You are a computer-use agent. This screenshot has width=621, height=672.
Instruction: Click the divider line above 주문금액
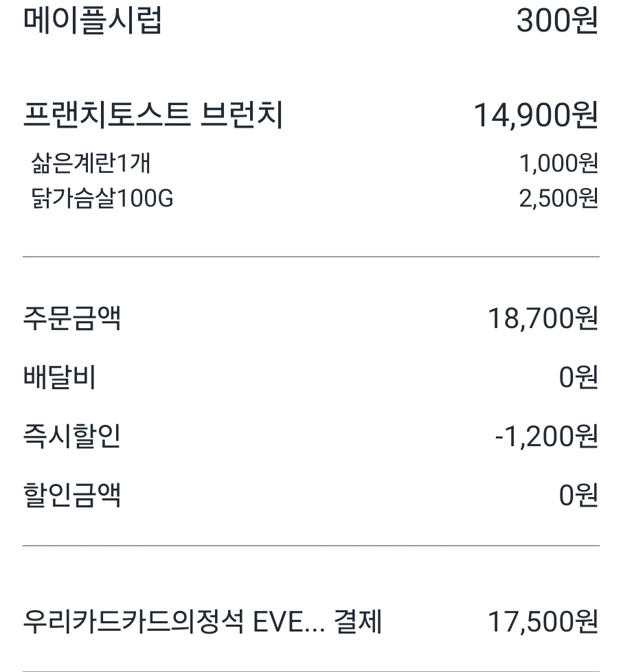coord(310,257)
